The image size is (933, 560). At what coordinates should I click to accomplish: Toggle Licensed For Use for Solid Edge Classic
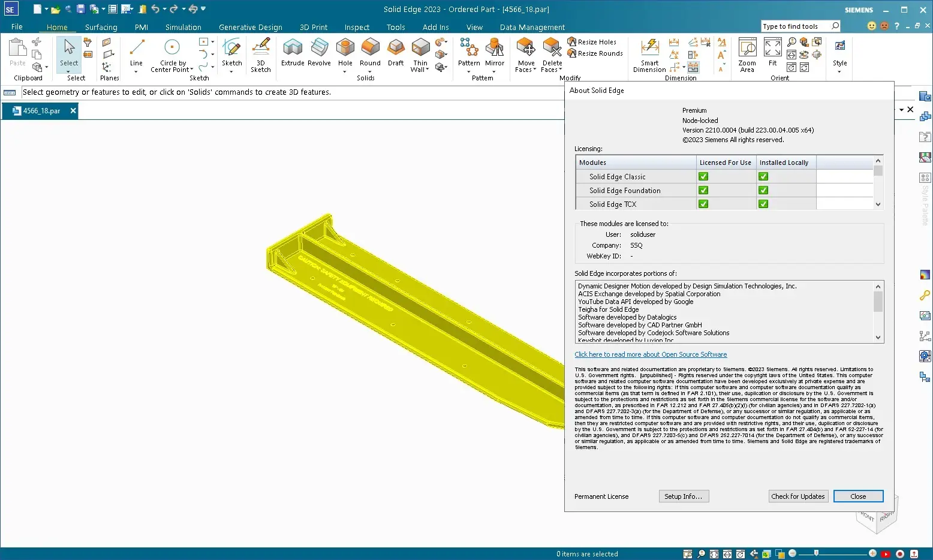click(703, 176)
